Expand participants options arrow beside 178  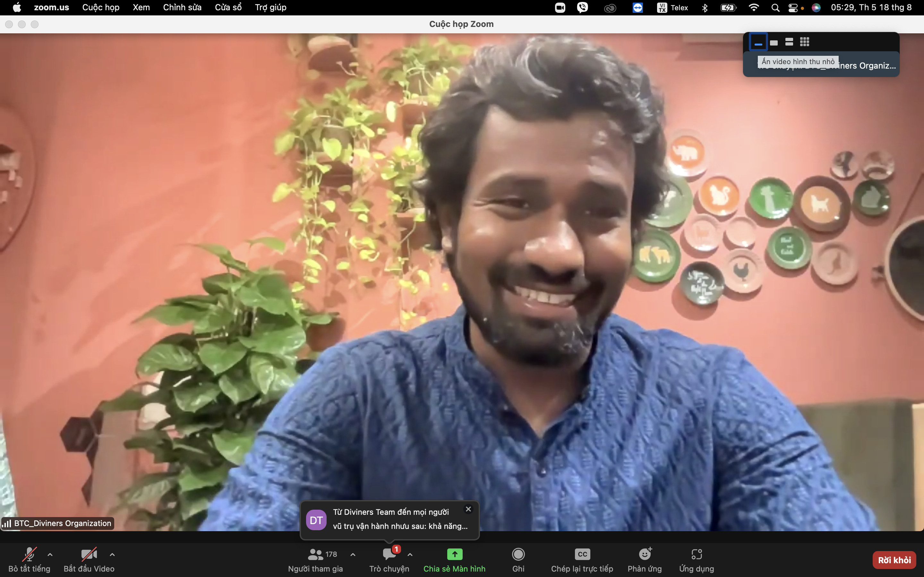click(353, 555)
